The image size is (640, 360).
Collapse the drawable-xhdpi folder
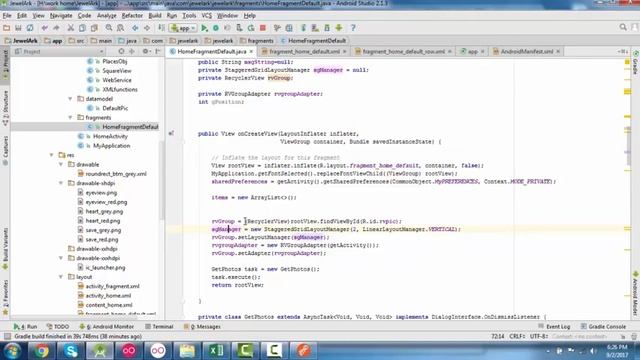pos(61,183)
